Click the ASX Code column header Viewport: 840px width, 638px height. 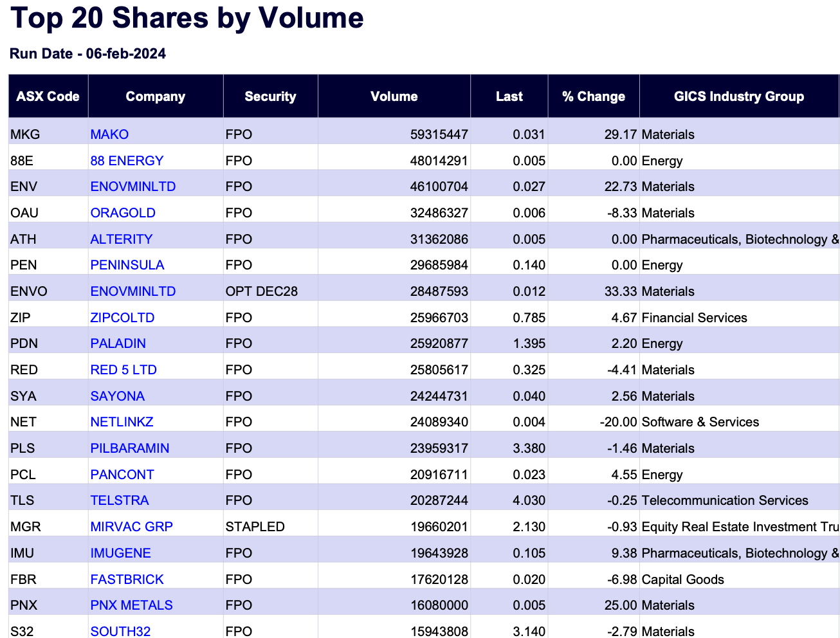[x=48, y=96]
